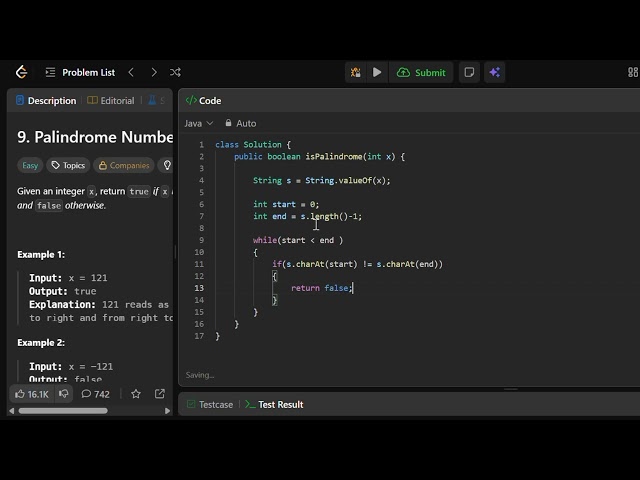Click the 'Example 2:' heading
The height and width of the screenshot is (480, 640).
click(41, 343)
